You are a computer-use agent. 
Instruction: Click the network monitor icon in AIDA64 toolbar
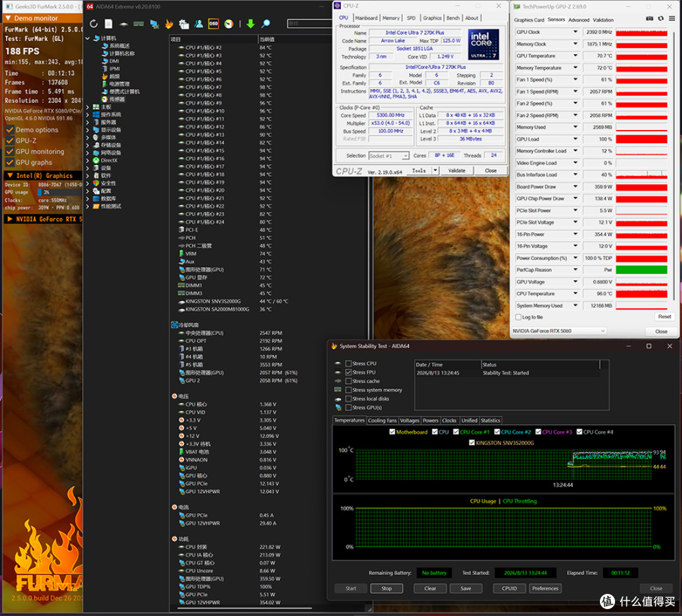[x=154, y=24]
